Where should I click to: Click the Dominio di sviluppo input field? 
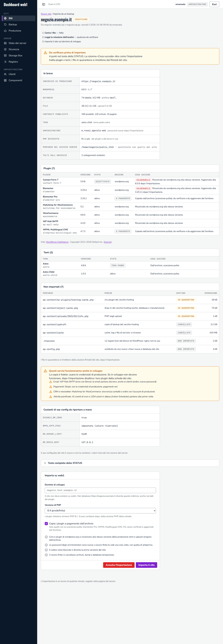tap(100, 490)
